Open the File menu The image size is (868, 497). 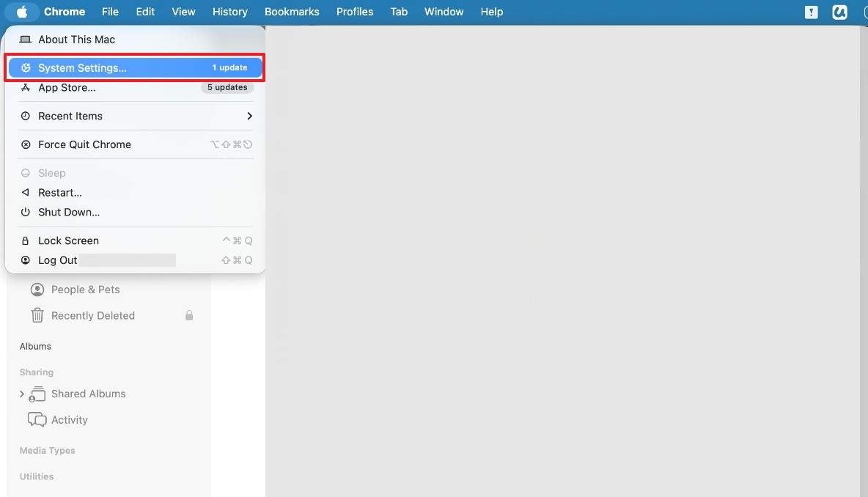pos(110,12)
